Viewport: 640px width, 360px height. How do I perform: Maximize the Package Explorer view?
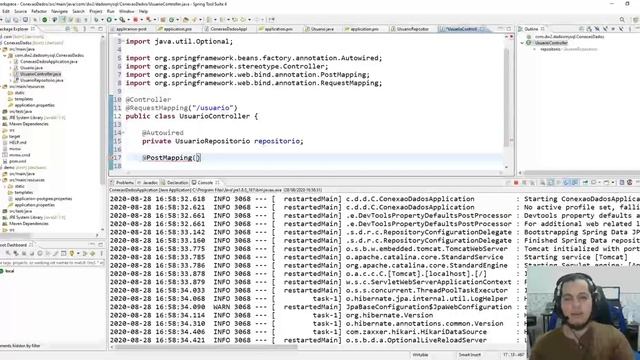(x=100, y=29)
